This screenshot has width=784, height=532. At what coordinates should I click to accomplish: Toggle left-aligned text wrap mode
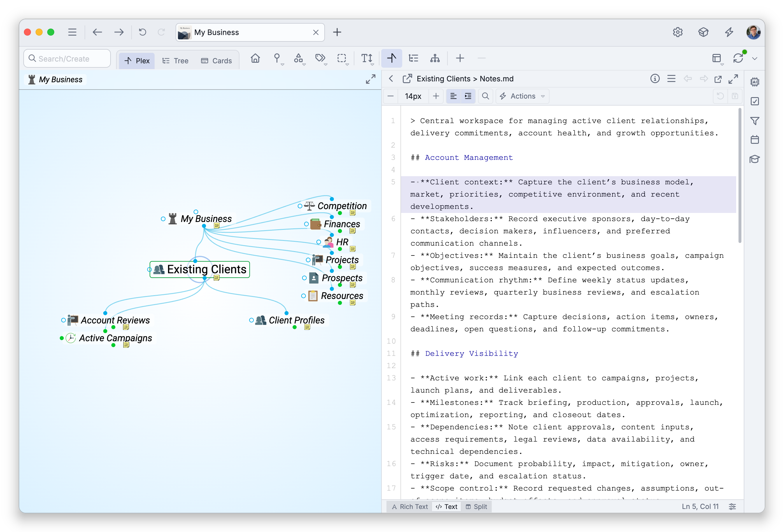(x=453, y=96)
